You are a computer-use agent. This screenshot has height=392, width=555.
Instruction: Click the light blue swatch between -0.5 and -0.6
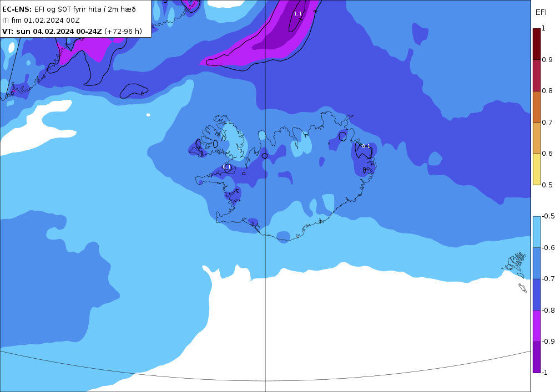pyautogui.click(x=537, y=232)
